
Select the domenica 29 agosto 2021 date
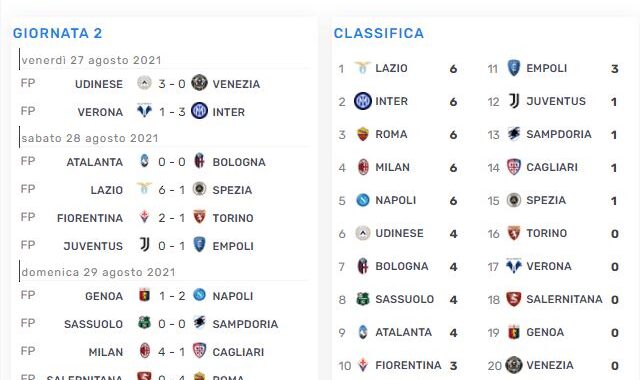pyautogui.click(x=98, y=272)
